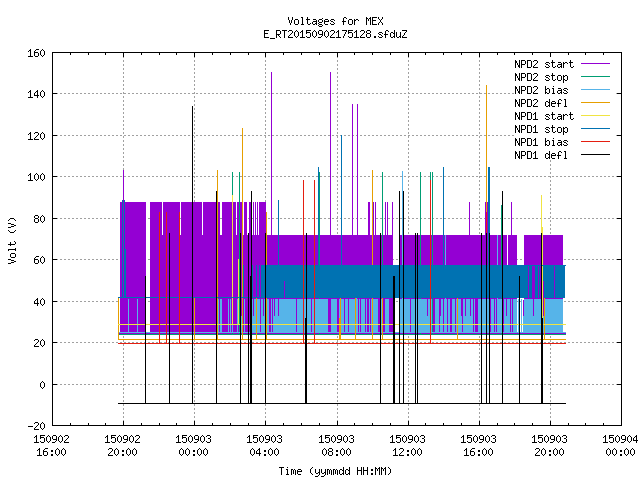Click the NPD2 start purple legend line
Viewport: 640px width, 480px height.
pos(595,64)
